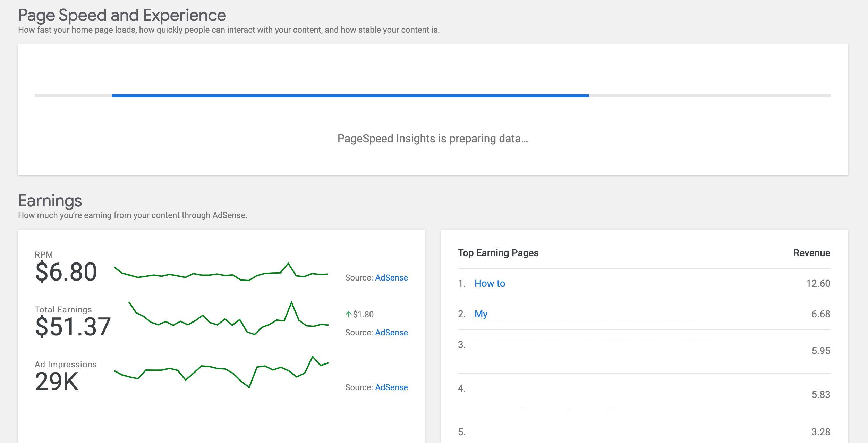
Task: Click the Earnings section heading
Action: click(x=50, y=201)
